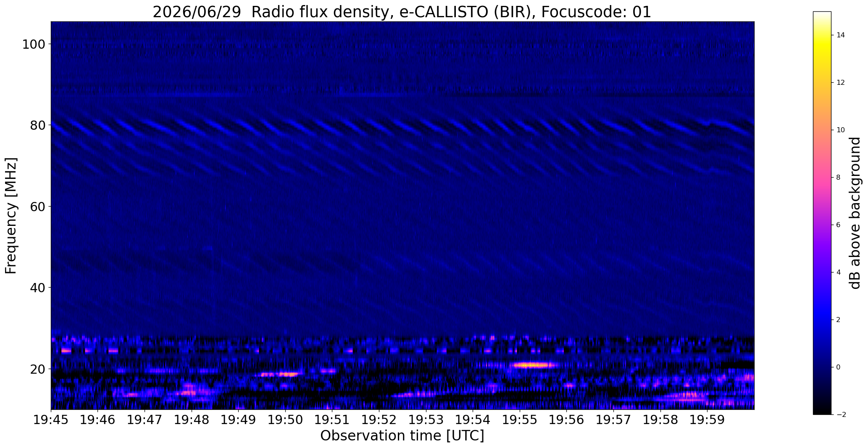Click the 'Observation time [UTC]' axis label
The width and height of the screenshot is (868, 448).
[x=402, y=436]
